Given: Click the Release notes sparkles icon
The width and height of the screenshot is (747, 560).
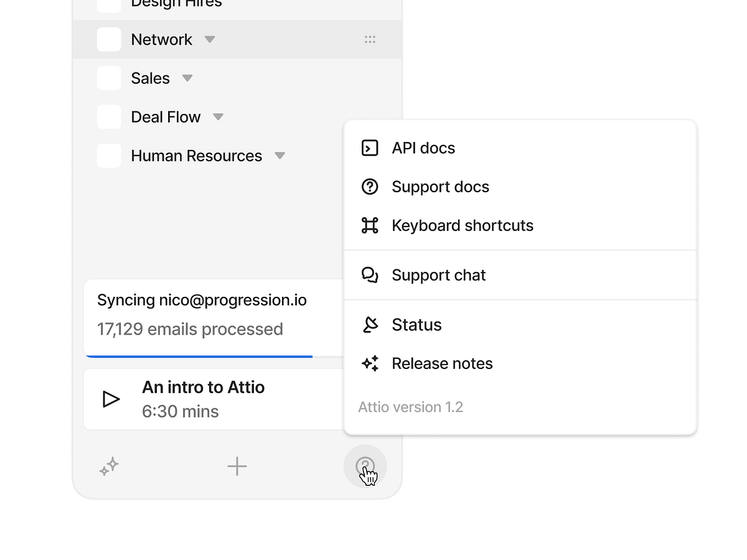Looking at the screenshot, I should tap(370, 363).
